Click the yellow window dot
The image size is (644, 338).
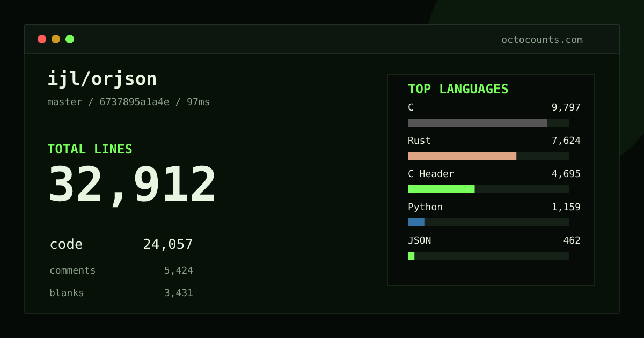click(56, 39)
